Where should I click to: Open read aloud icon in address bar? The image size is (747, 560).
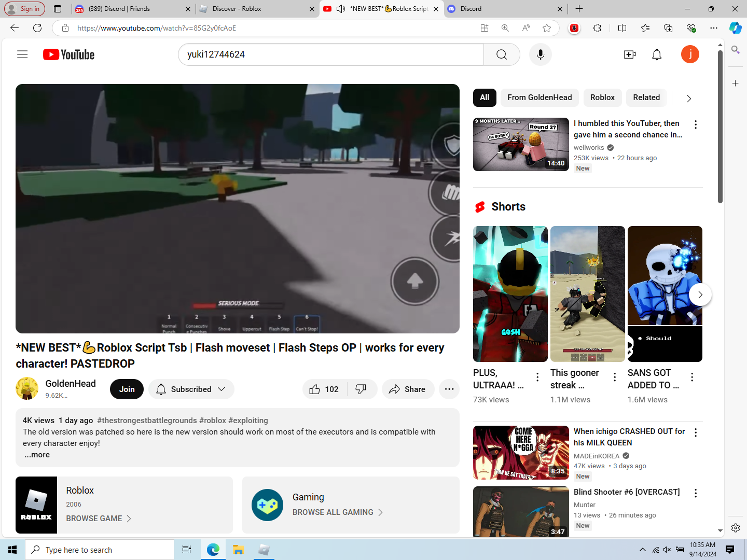point(526,28)
